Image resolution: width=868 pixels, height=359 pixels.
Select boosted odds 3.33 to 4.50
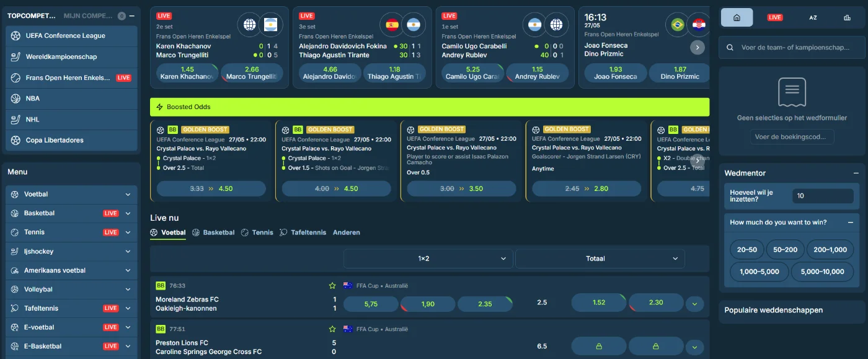pyautogui.click(x=211, y=188)
